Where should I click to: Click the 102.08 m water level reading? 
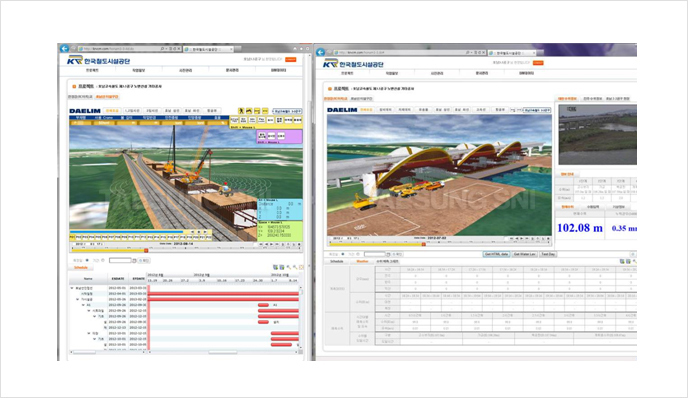pyautogui.click(x=580, y=228)
